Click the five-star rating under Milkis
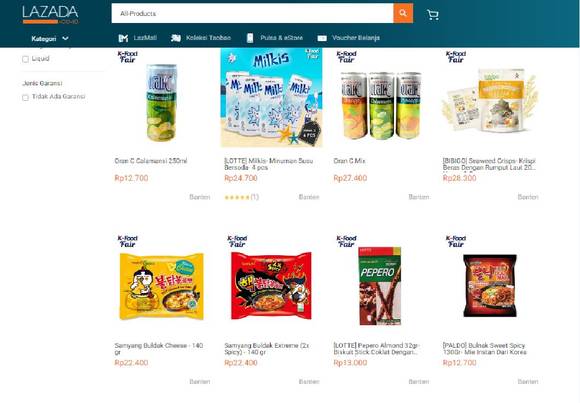The image size is (580, 403). click(x=237, y=197)
